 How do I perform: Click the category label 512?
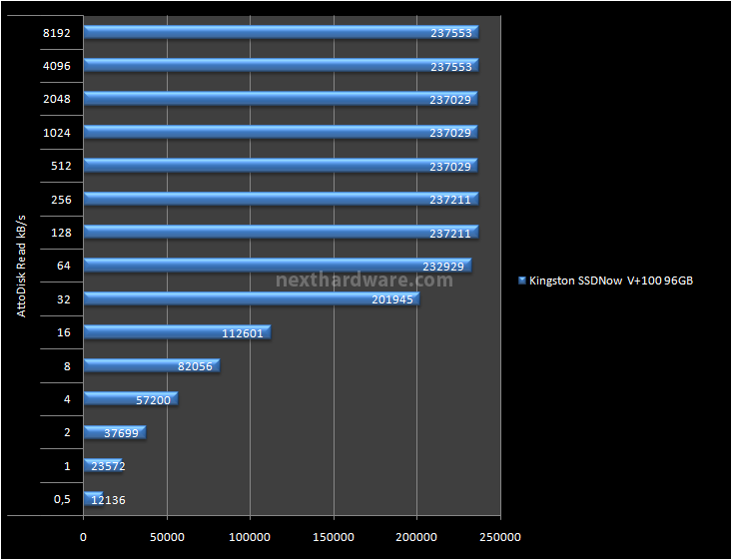click(61, 166)
